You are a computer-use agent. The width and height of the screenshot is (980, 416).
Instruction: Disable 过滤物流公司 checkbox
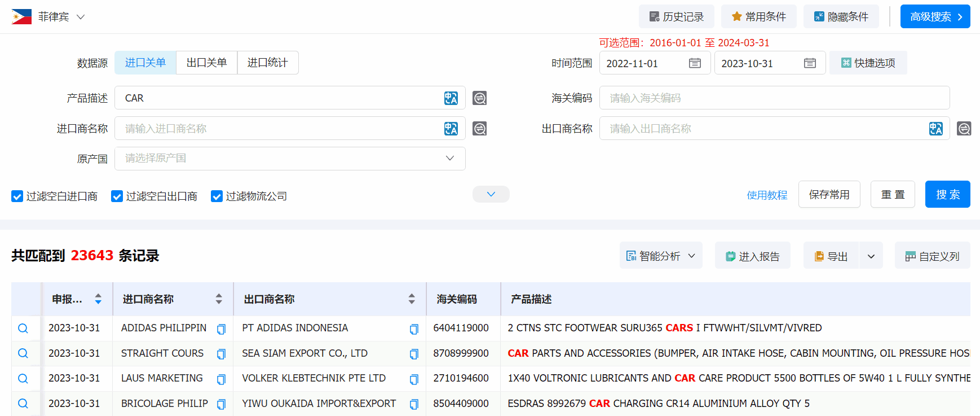point(217,196)
